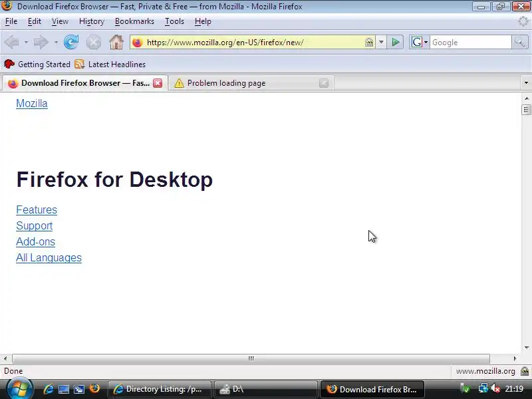Click Switch between windows quick launch icon
The image size is (532, 399).
coord(78,389)
